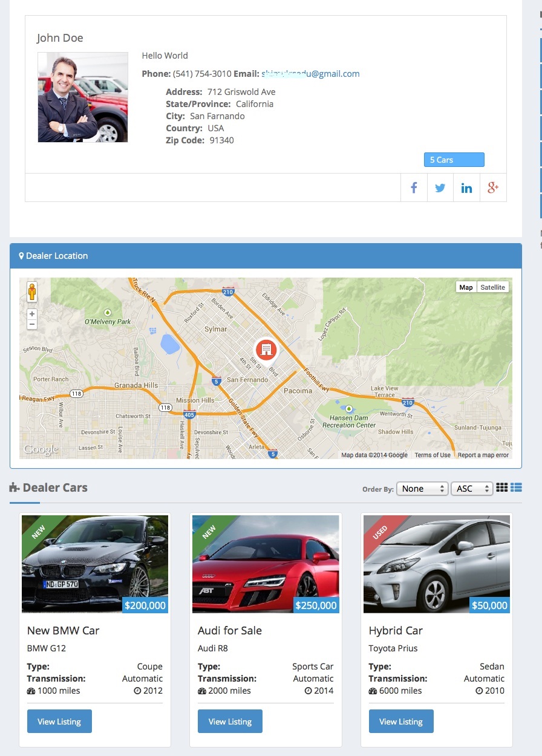Open the Hybrid Car title link
This screenshot has width=542, height=756.
[396, 630]
